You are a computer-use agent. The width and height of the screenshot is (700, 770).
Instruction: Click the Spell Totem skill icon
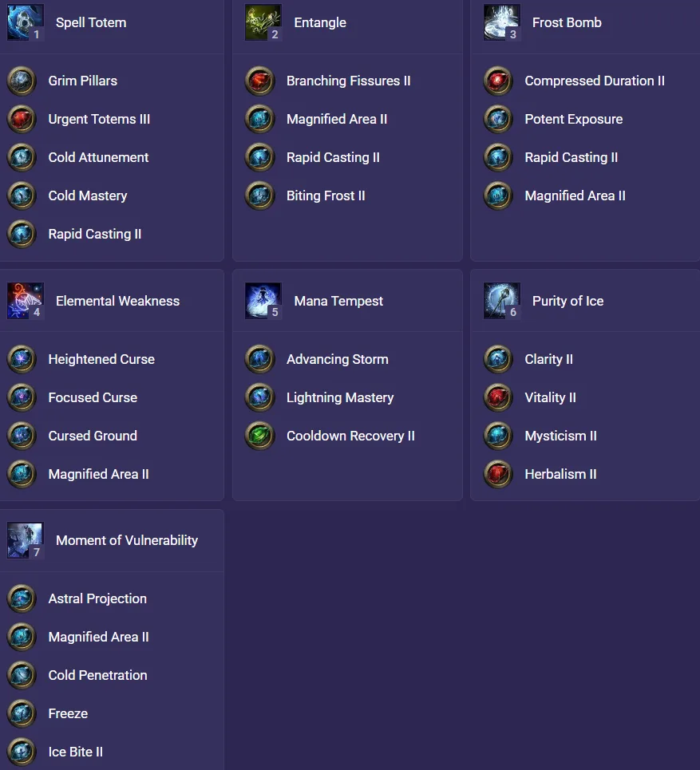point(25,22)
